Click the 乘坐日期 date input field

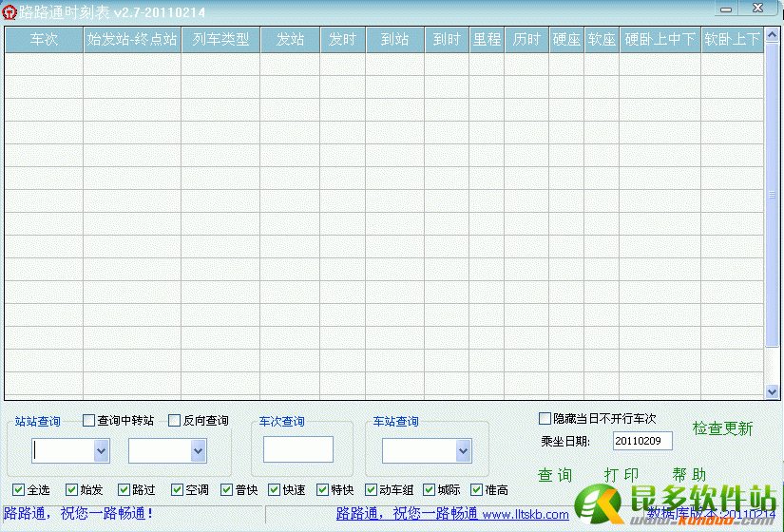[642, 441]
